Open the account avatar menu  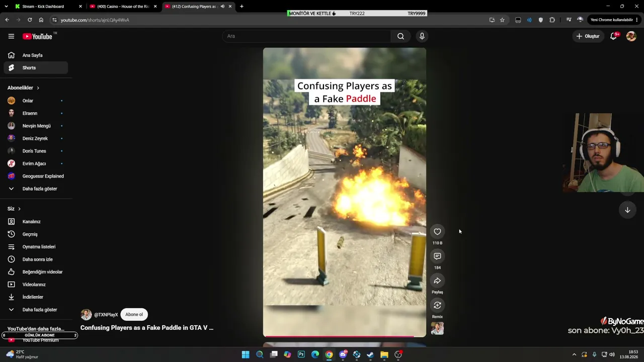point(631,36)
